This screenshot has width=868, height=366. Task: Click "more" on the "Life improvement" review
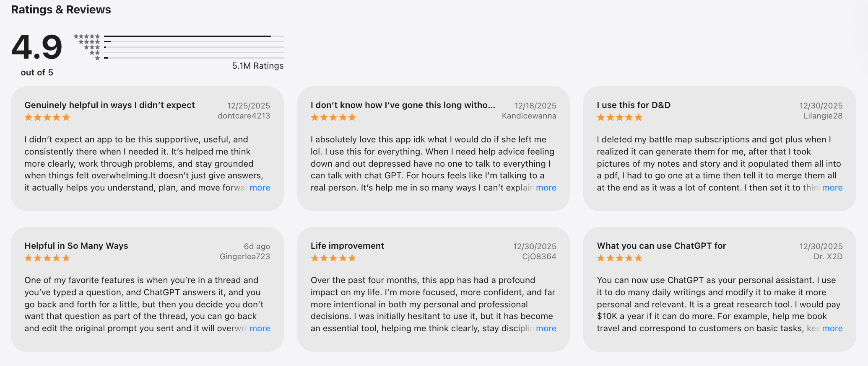click(546, 328)
